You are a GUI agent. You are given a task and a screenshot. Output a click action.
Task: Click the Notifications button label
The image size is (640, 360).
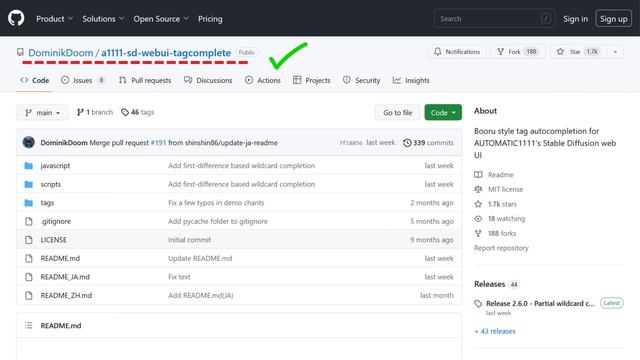coord(462,51)
